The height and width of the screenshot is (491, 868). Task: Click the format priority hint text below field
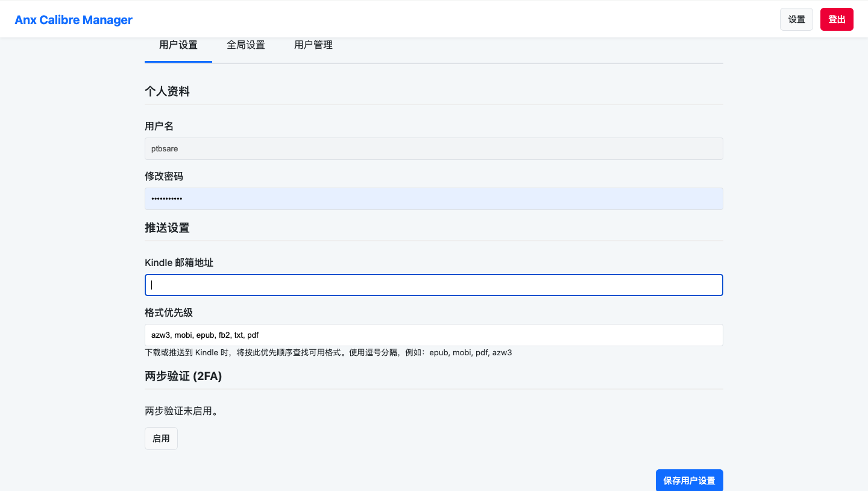[x=329, y=352]
